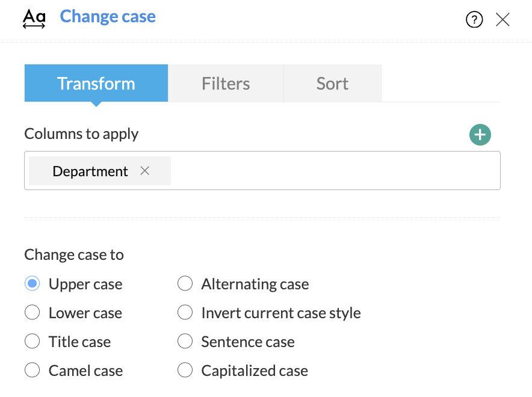Remove the Department column tag
The image size is (532, 397).
[144, 171]
